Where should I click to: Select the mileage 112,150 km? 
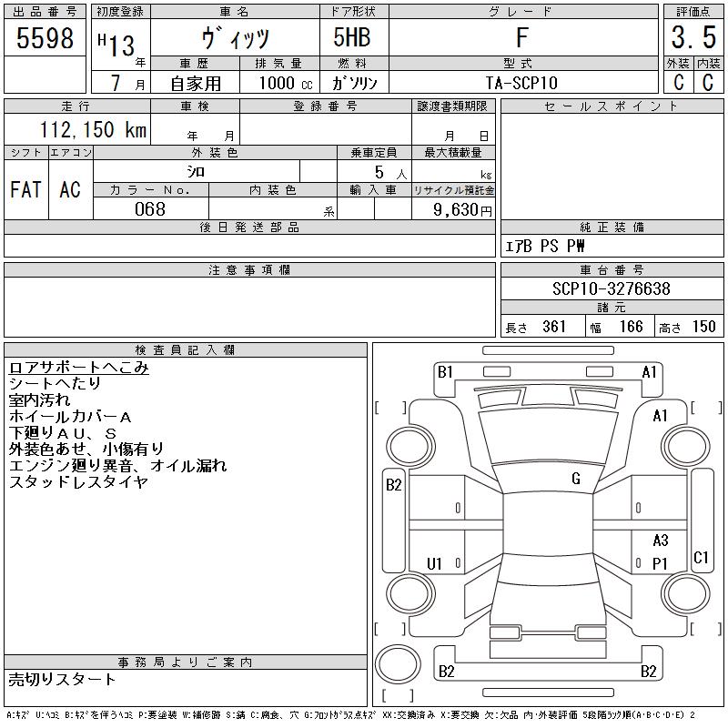point(94,129)
